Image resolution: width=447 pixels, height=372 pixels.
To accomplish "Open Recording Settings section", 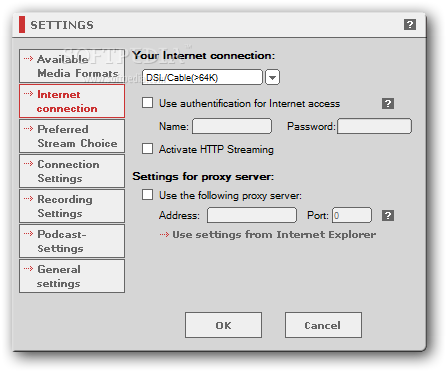I will pos(72,206).
